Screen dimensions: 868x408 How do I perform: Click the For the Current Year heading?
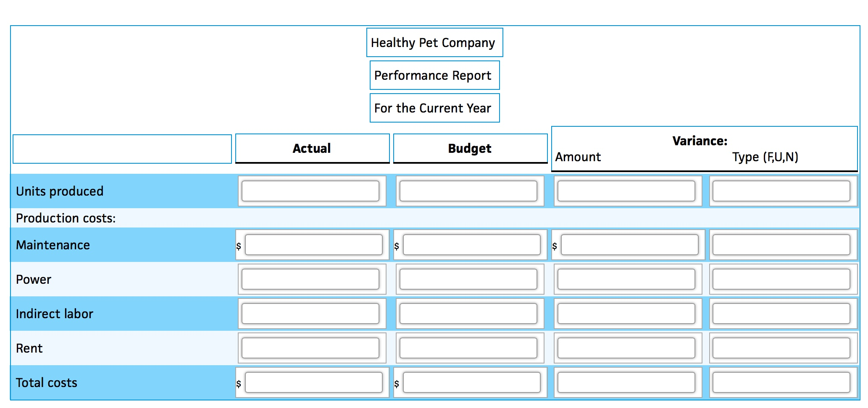[x=435, y=108]
